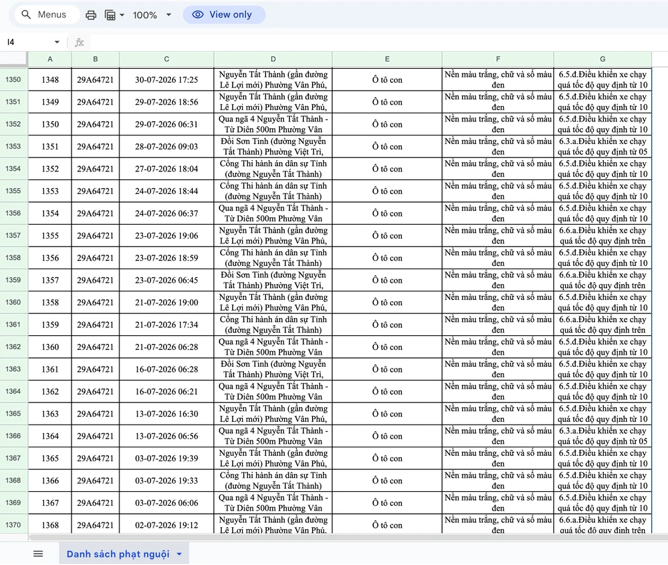Click the Ô tô con cell in row 1360
Screen dimensions: 668x565
point(387,303)
